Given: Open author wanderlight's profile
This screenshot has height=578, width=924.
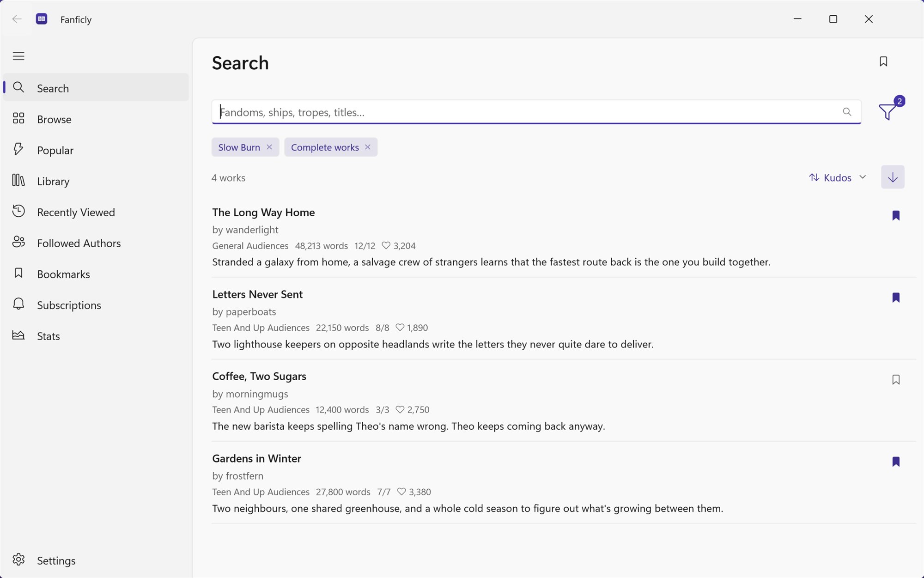Looking at the screenshot, I should pyautogui.click(x=252, y=230).
